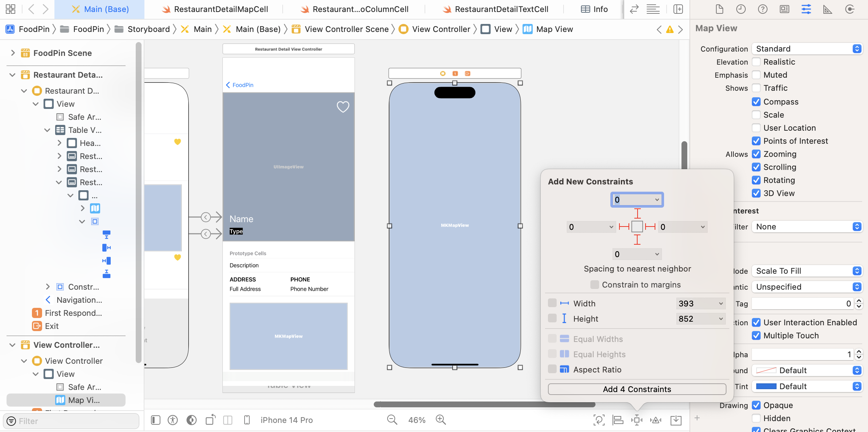
Task: Open the Scale To Fill mode dropdown
Action: (807, 271)
